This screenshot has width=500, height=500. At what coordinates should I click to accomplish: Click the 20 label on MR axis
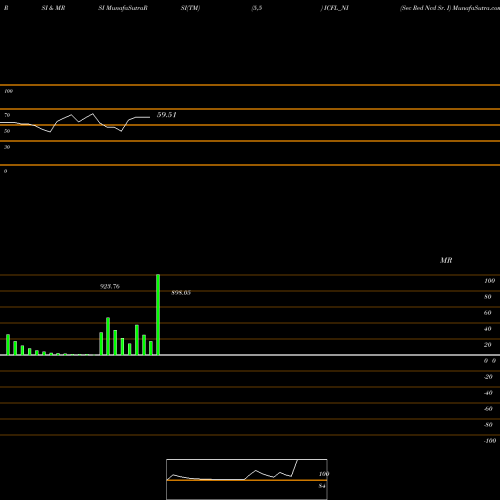tap(488, 345)
